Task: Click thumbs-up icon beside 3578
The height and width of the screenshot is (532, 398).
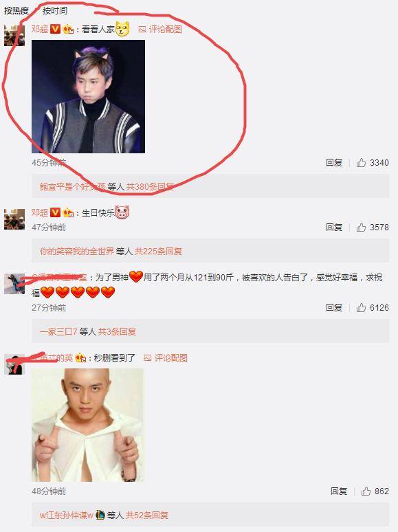Action: [x=361, y=227]
